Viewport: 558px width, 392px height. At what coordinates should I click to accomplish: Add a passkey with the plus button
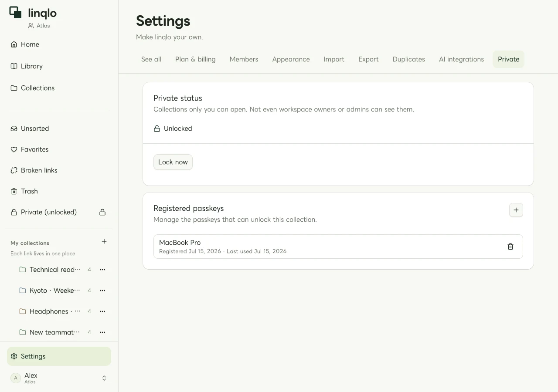click(516, 210)
